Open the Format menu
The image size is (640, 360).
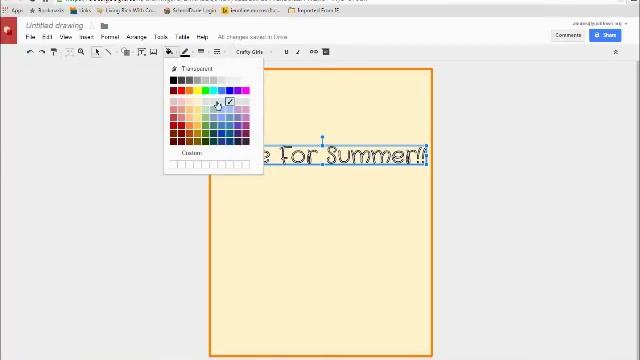coord(110,37)
